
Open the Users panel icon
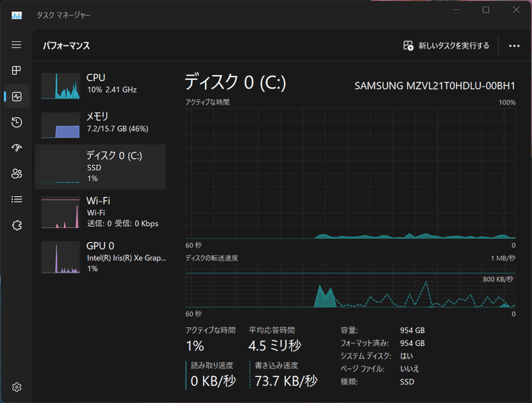click(17, 174)
